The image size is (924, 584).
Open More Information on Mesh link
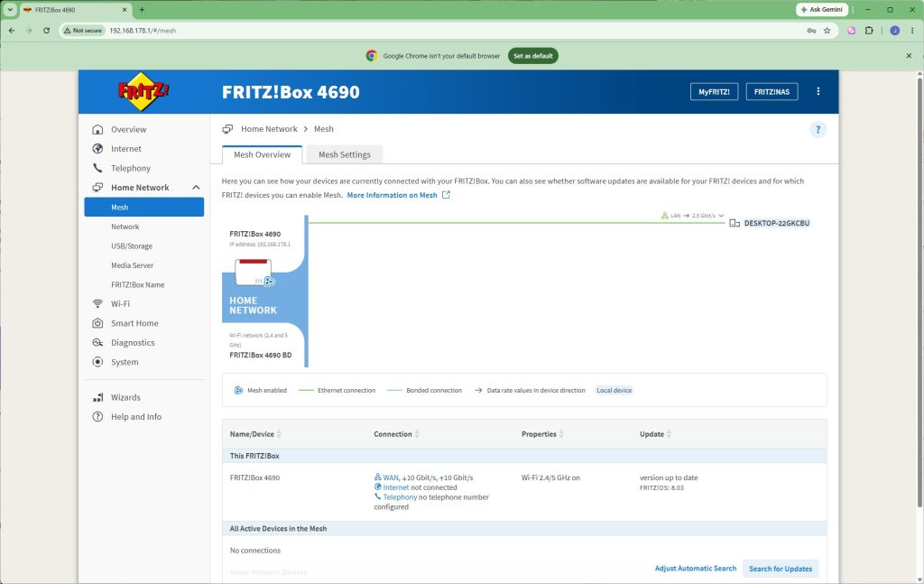[x=392, y=195]
